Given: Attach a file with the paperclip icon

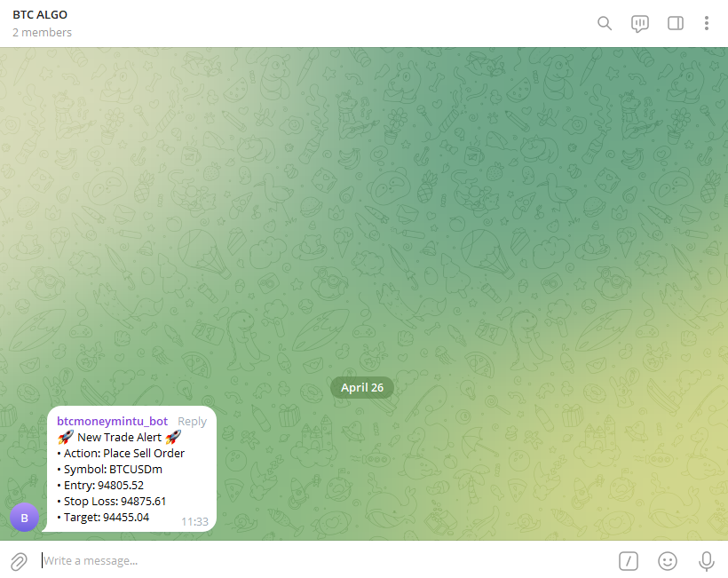Looking at the screenshot, I should pyautogui.click(x=19, y=561).
